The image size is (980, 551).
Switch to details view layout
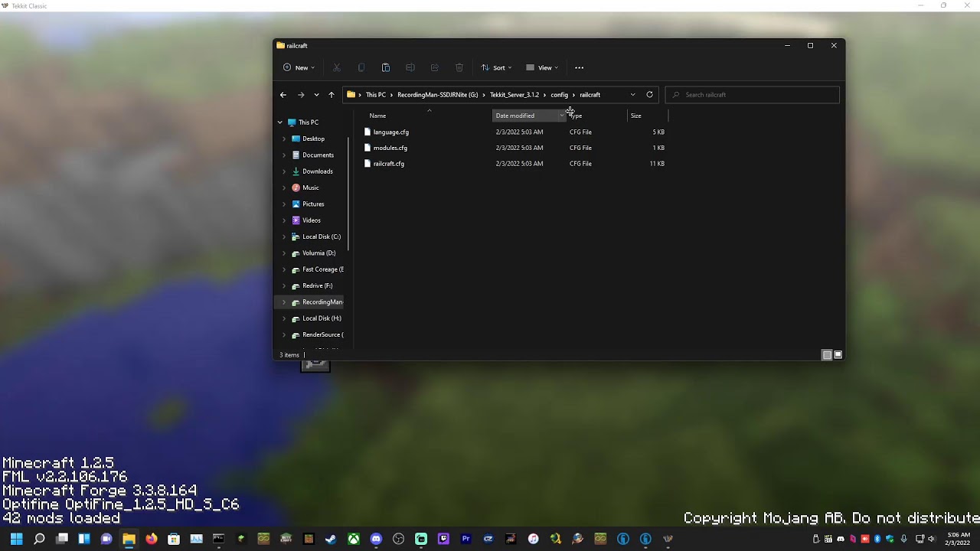(827, 355)
